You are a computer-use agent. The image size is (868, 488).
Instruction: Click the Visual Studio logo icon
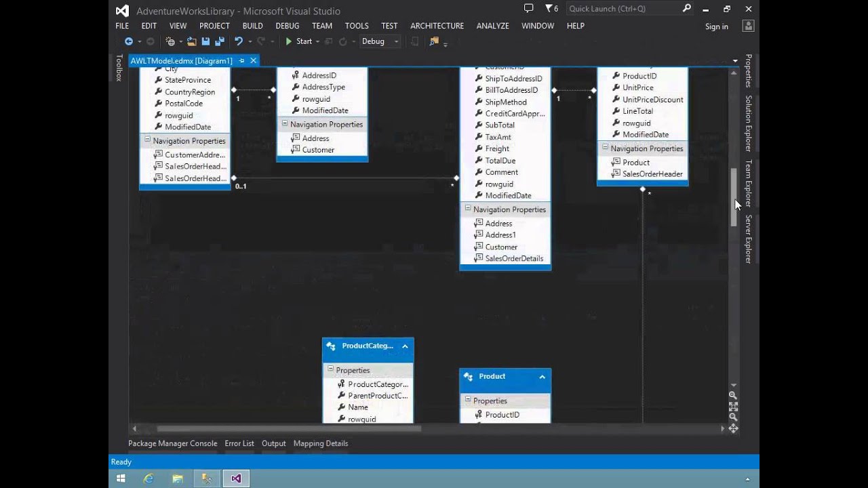pos(122,10)
